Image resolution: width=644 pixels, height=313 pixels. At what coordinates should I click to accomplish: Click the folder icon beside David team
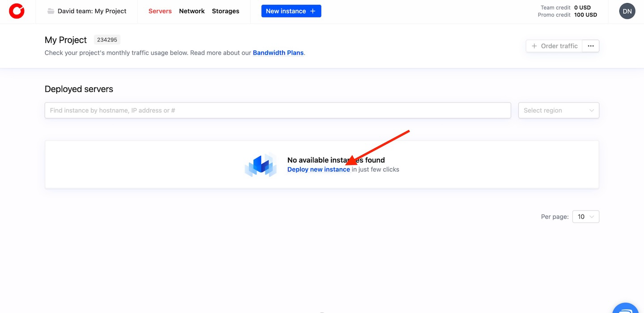51,11
